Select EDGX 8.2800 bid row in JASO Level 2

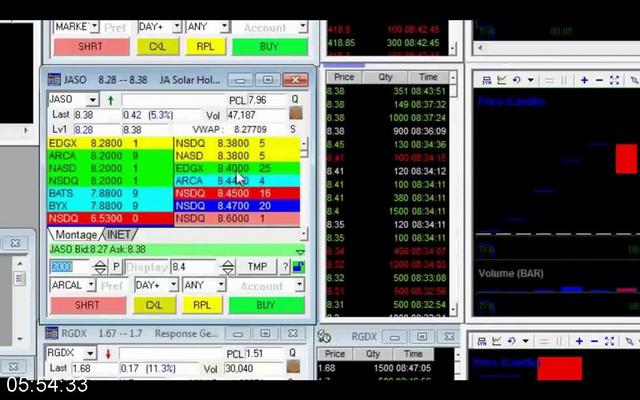tap(110, 143)
